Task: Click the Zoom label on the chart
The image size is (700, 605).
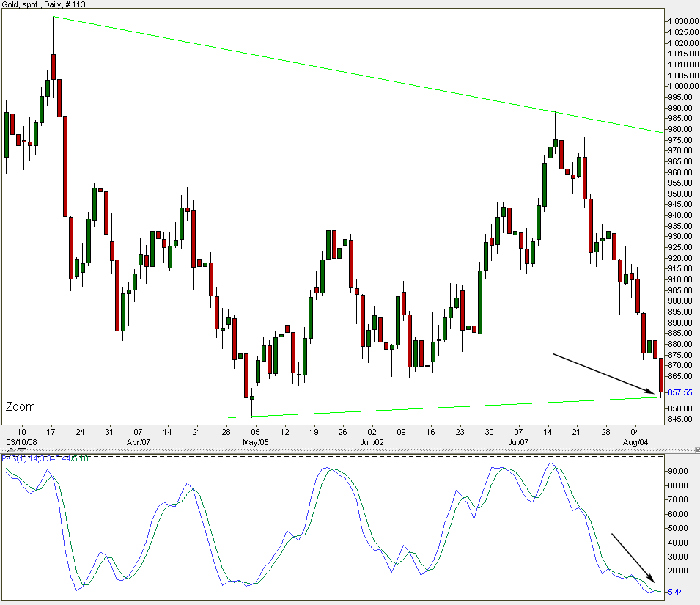Action: tap(21, 407)
